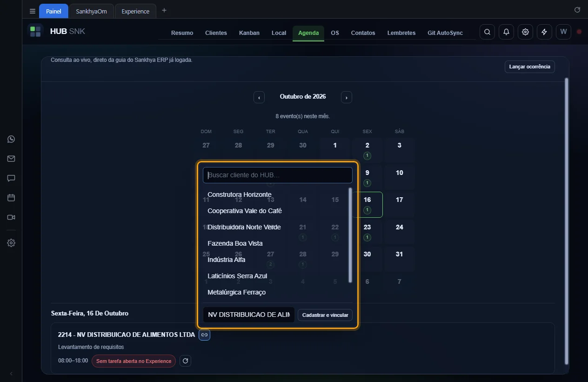Click the main agenda panel scrollbar
588x382 pixels.
[x=566, y=221]
